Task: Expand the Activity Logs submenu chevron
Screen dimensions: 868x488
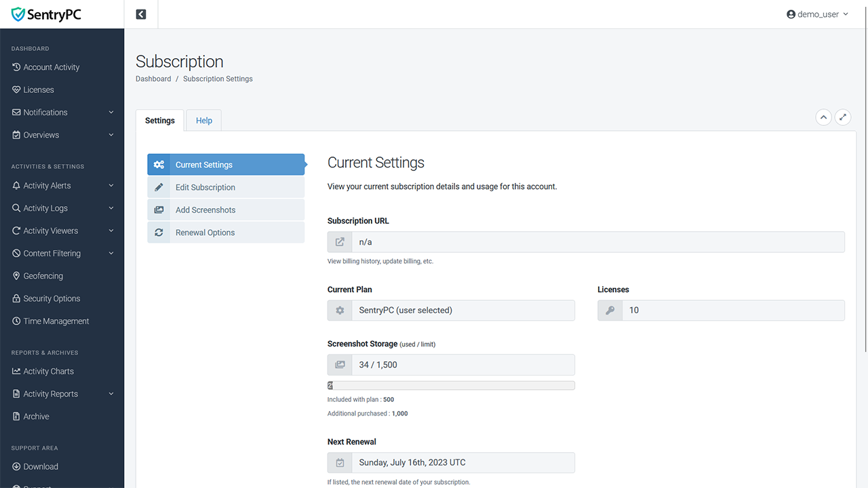Action: tap(111, 208)
